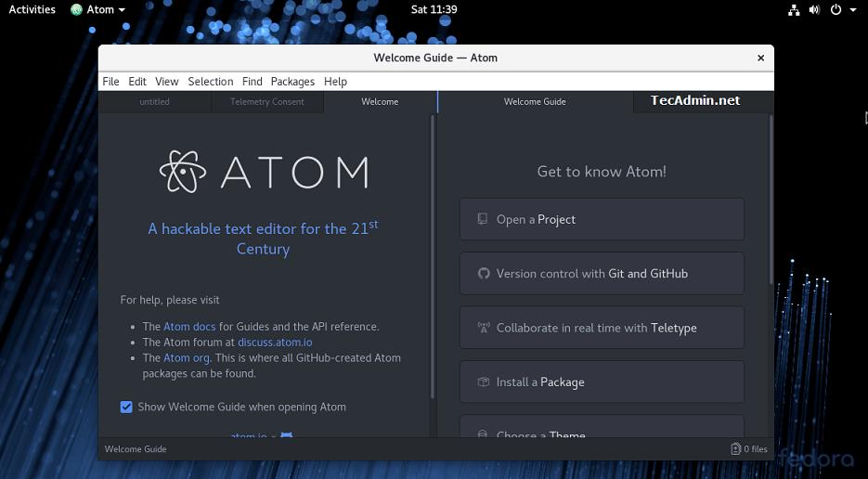Click the Atom logo on Welcome pane

[264, 172]
